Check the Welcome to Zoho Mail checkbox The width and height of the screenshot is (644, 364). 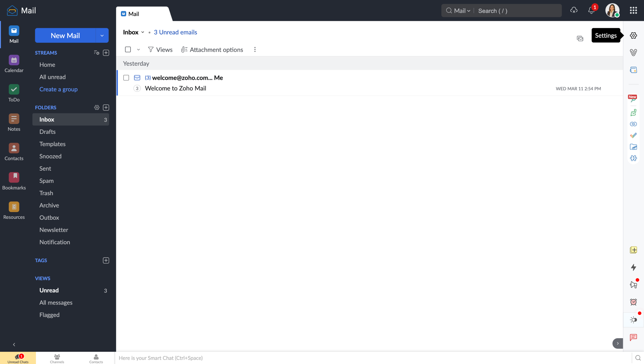(126, 78)
